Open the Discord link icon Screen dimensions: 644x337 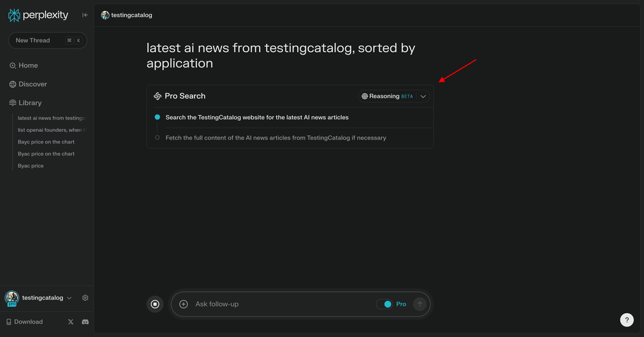[85, 322]
